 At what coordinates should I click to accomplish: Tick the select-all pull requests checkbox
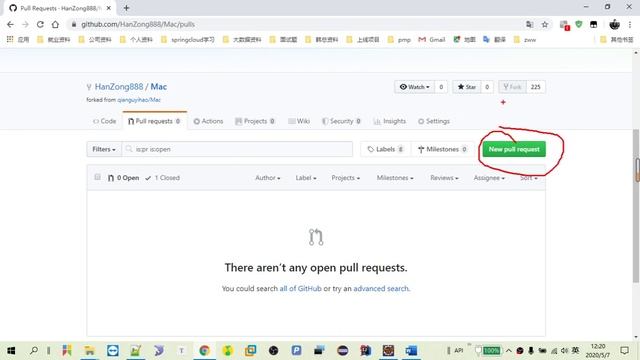click(97, 177)
